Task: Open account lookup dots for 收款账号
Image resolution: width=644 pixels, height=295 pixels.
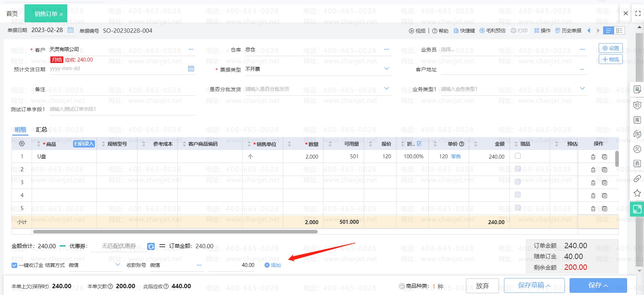Action: [199, 265]
